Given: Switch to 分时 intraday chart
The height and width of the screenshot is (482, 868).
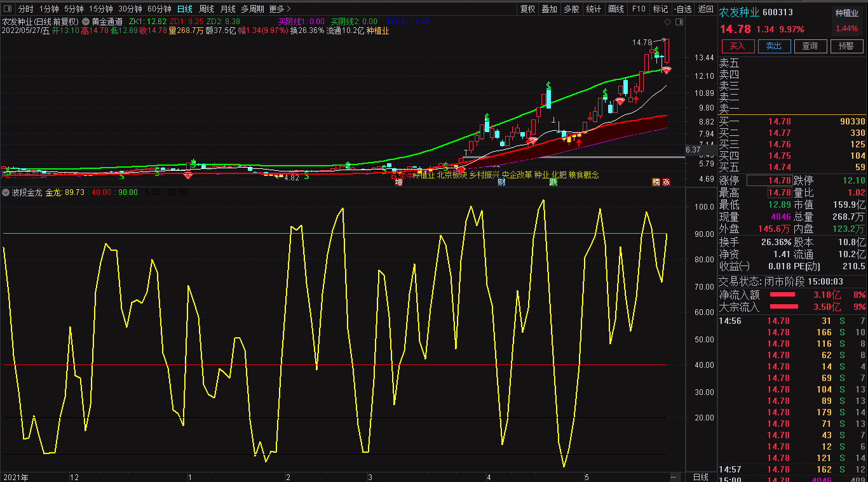Looking at the screenshot, I should point(25,9).
